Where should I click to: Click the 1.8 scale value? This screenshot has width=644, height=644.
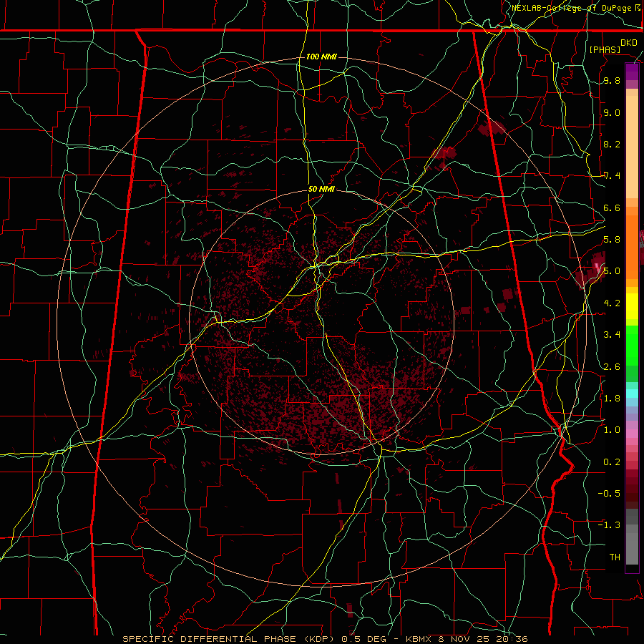point(612,399)
